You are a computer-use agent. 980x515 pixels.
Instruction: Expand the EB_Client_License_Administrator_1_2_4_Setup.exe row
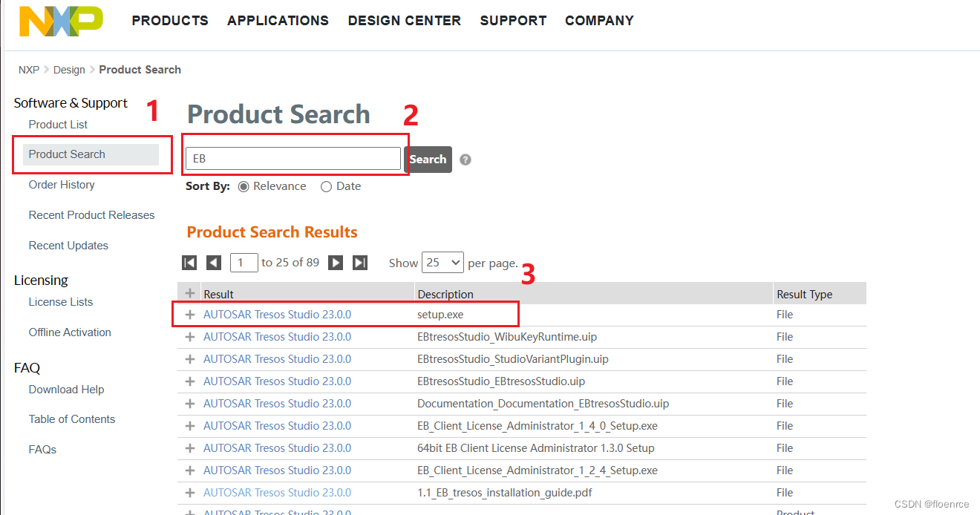(190, 470)
